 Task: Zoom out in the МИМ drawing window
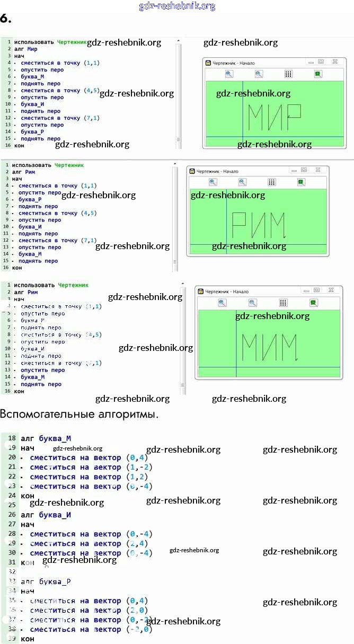pyautogui.click(x=253, y=303)
